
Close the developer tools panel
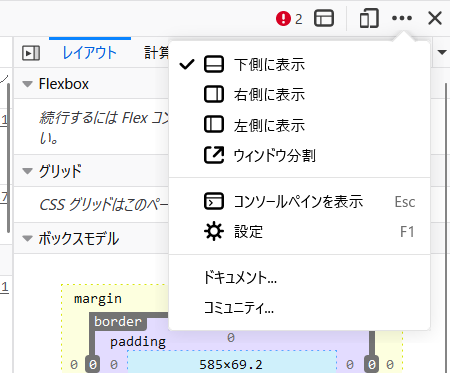coord(435,18)
